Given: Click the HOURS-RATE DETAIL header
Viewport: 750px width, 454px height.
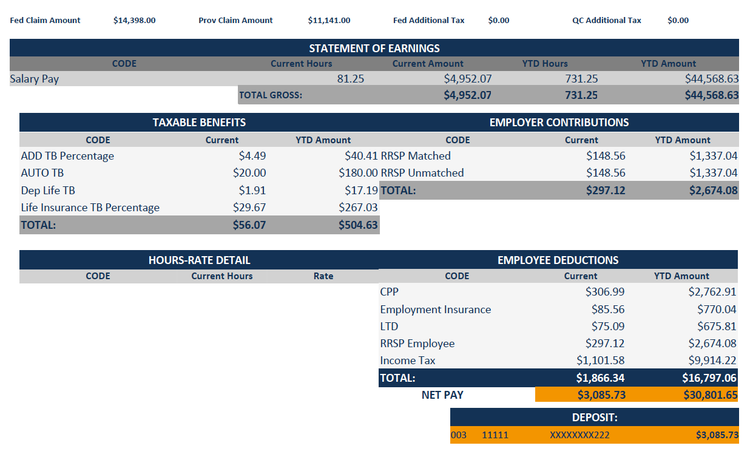Looking at the screenshot, I should [x=199, y=260].
